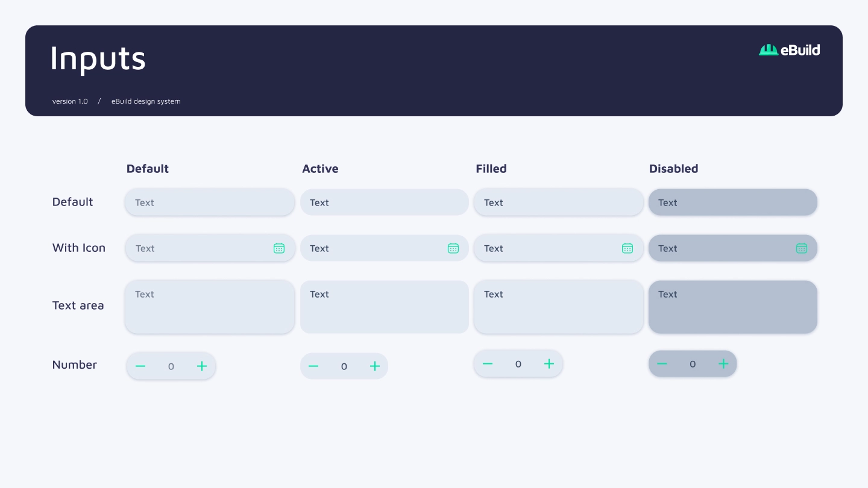
Task: Click the eBuild logo in header
Action: point(789,50)
